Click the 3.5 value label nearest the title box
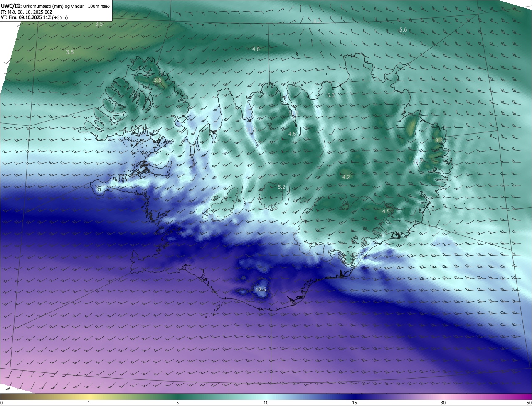 tap(99, 24)
